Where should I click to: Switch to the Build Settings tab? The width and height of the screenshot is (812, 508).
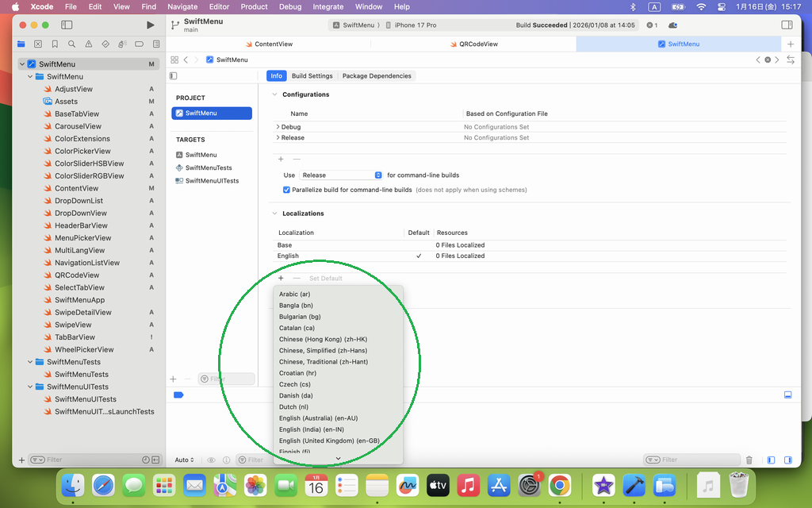[x=312, y=76]
